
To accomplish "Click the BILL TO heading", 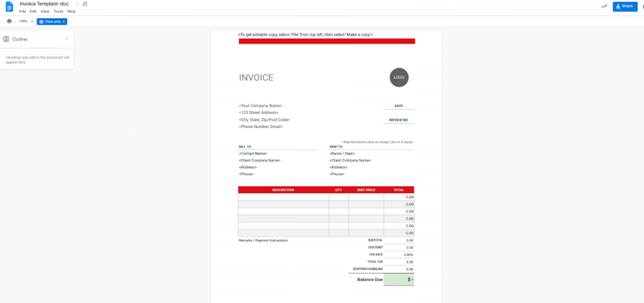I will 245,147.
